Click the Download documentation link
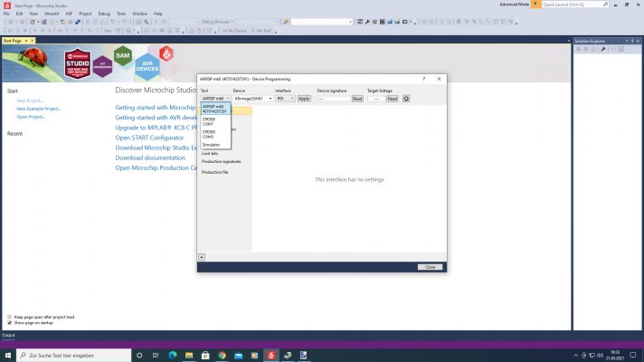Screen dimensions: 644x362 (x=150, y=157)
